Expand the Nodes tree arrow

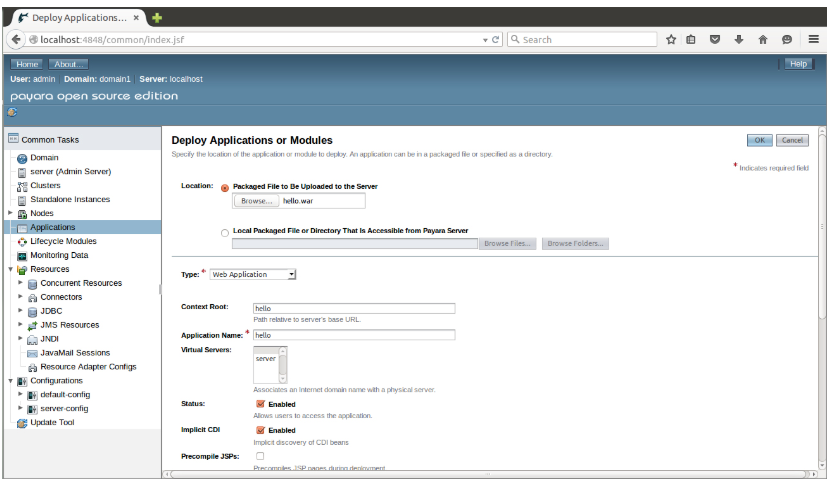tap(10, 213)
